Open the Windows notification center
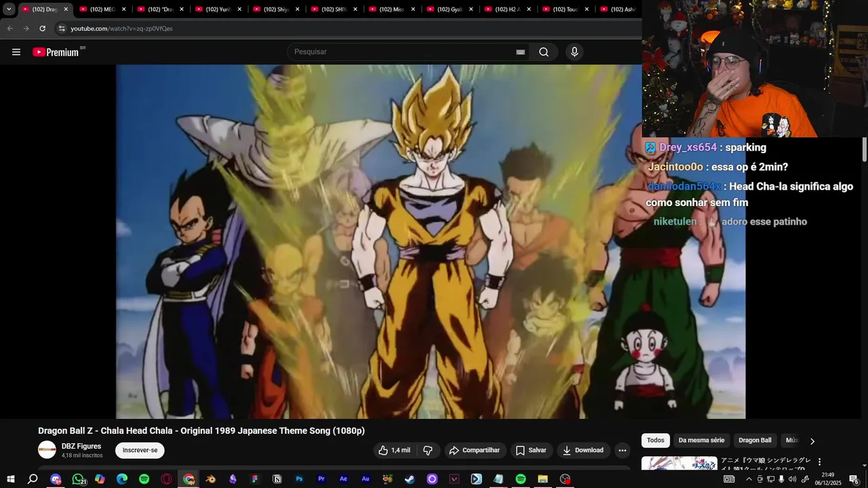The height and width of the screenshot is (488, 868). click(854, 479)
